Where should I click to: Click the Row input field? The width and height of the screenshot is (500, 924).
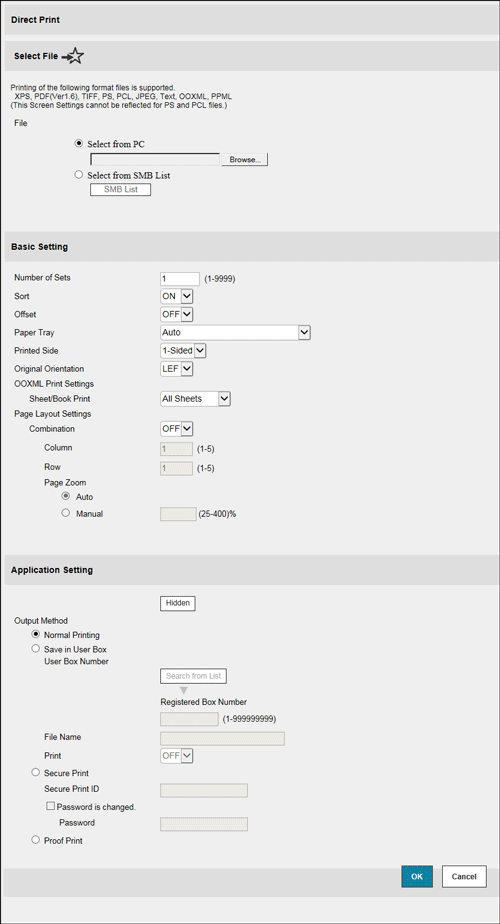click(176, 469)
